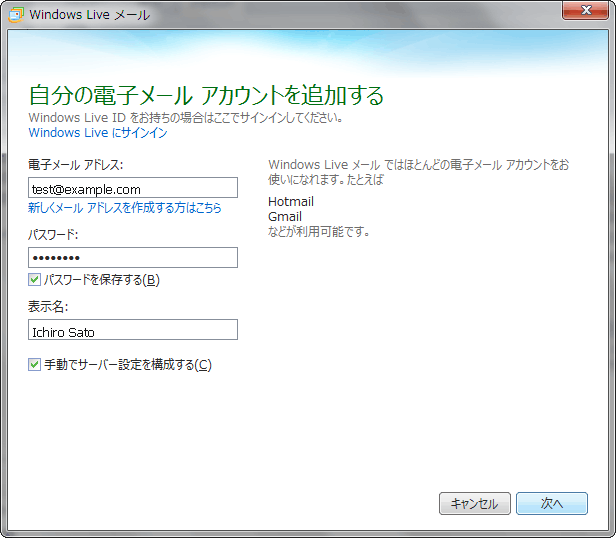
Task: Click the Gmail text
Action: (x=285, y=217)
